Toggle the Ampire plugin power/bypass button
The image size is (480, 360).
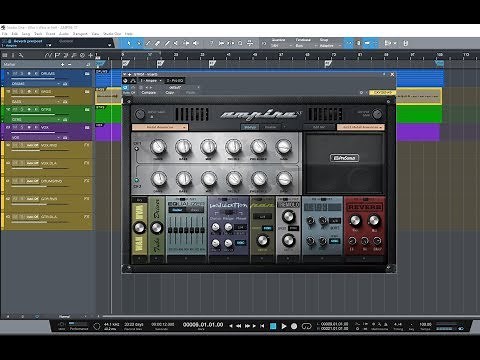[x=125, y=87]
